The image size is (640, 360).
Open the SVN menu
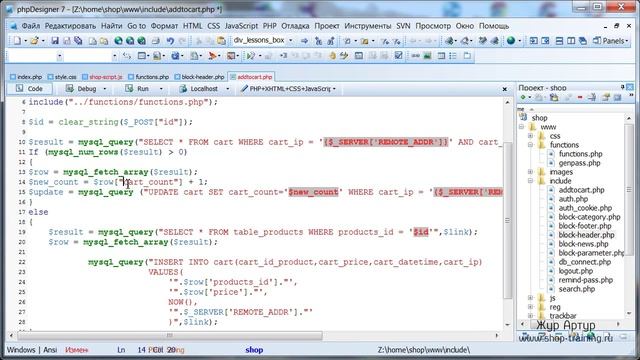point(403,26)
